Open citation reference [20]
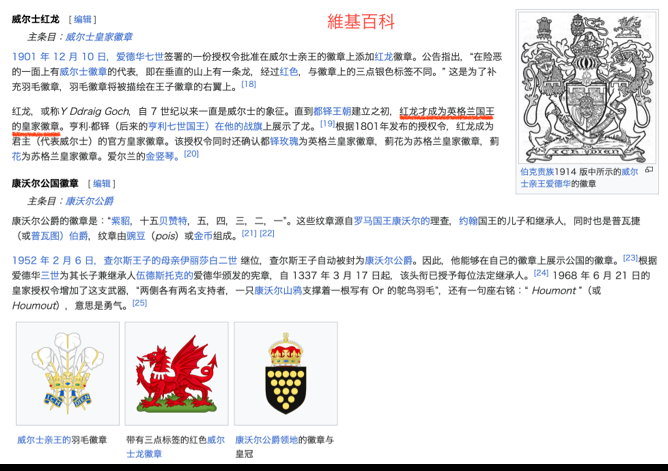Image resolution: width=668 pixels, height=471 pixels. [191, 154]
